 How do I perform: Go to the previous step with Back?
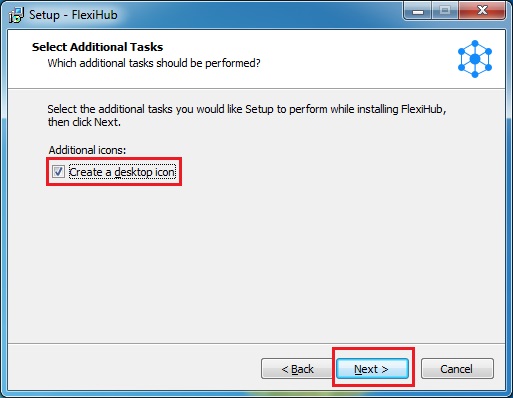click(x=297, y=369)
